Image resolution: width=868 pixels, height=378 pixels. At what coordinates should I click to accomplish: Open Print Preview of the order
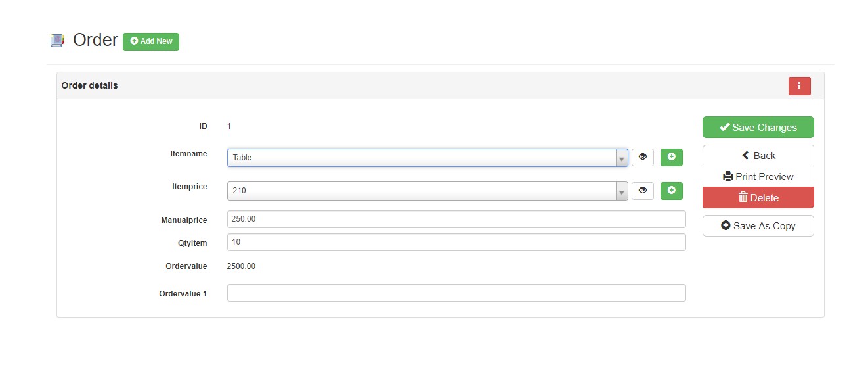[x=758, y=177]
